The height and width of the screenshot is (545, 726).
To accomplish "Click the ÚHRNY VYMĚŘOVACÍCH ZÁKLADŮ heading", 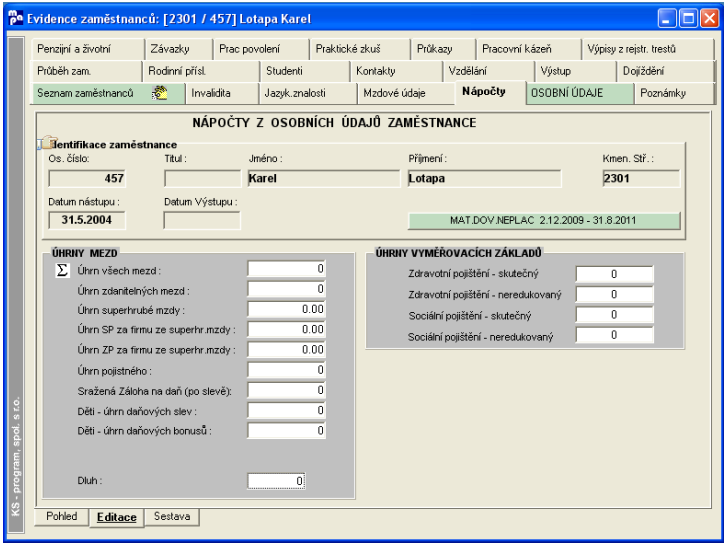I will point(458,253).
